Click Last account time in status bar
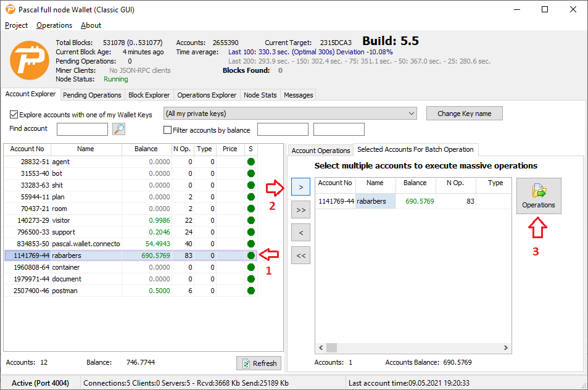This screenshot has width=588, height=390. point(408,383)
